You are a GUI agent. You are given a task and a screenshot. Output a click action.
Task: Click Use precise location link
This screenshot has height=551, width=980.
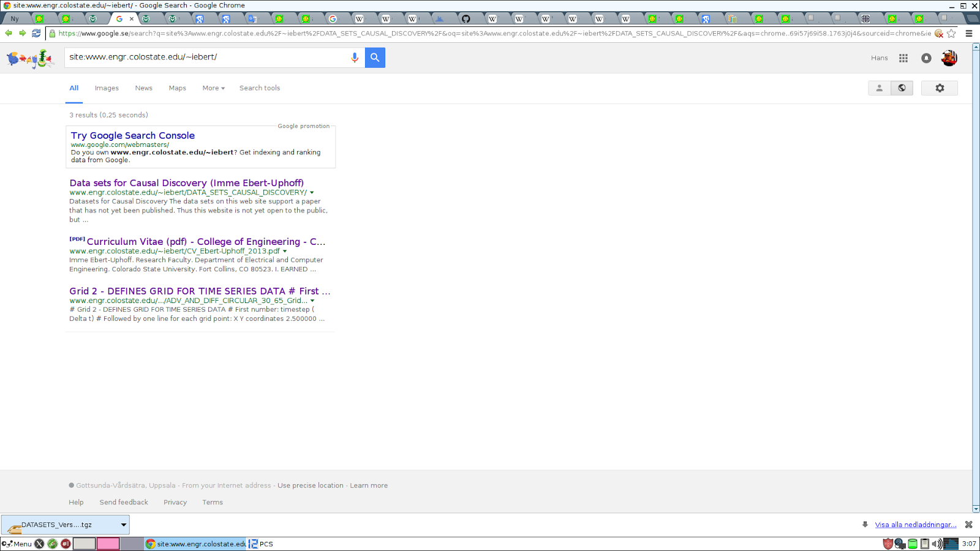pyautogui.click(x=311, y=485)
